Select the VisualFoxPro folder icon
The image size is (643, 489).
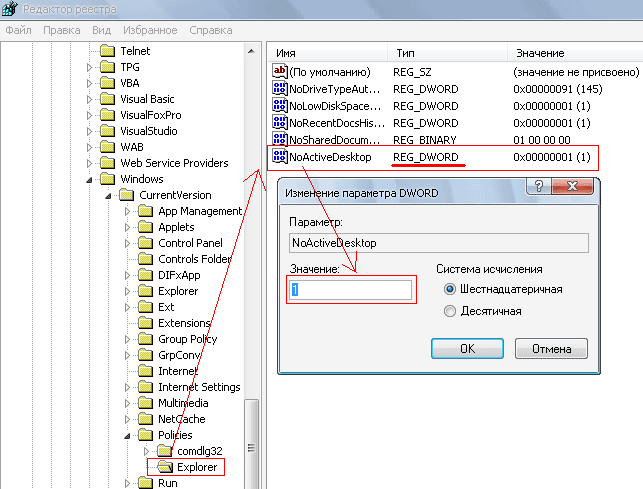click(108, 115)
